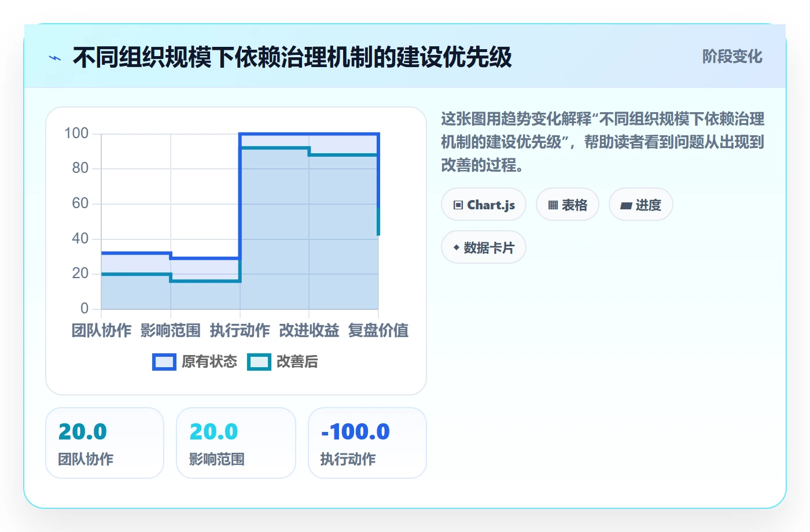Click the blue 原有状态 legend color box
The width and height of the screenshot is (810, 532).
pyautogui.click(x=164, y=362)
